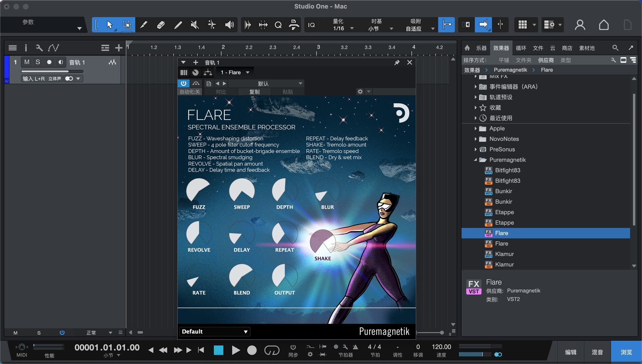
Task: Click the 自动化:关 automation button
Action: (190, 92)
